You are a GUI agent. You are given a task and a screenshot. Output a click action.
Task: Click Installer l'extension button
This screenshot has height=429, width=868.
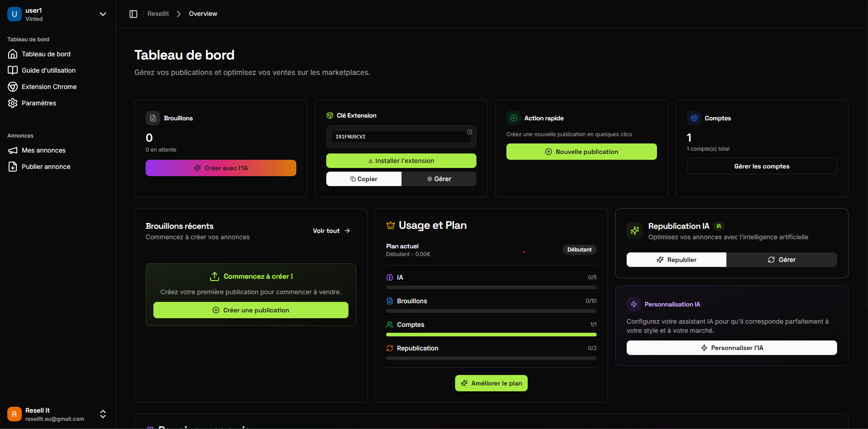point(401,161)
